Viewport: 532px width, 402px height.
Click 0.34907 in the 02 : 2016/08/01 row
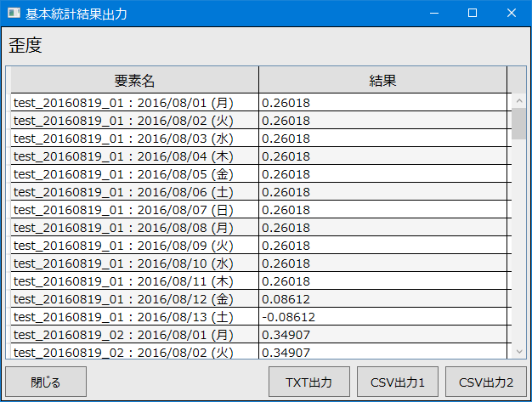click(x=286, y=335)
